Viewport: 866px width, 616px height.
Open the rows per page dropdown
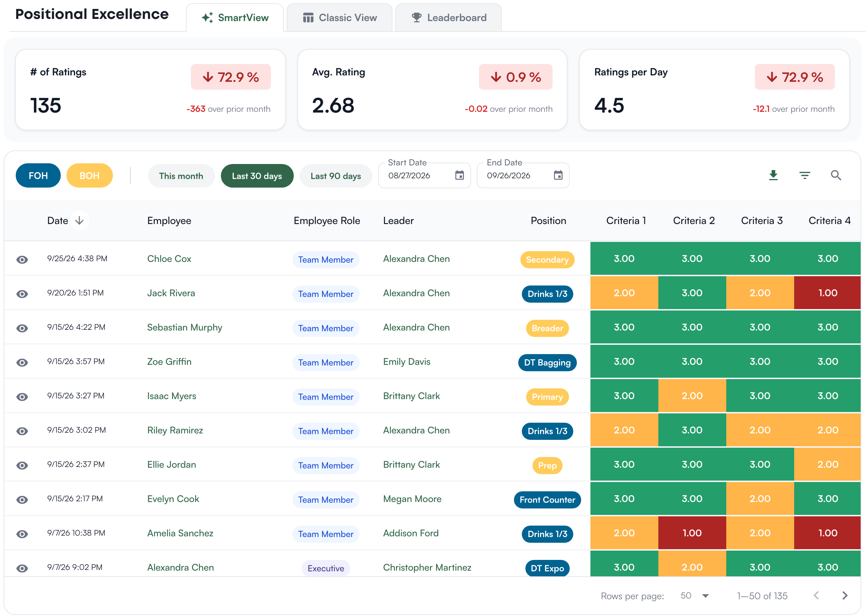695,596
